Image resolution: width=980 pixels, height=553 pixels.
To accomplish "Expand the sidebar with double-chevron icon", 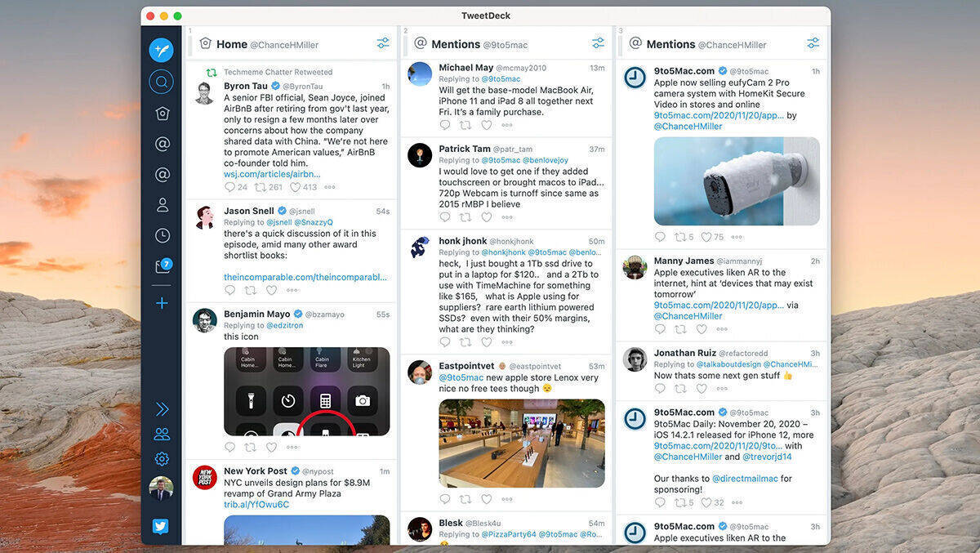I will pos(162,409).
